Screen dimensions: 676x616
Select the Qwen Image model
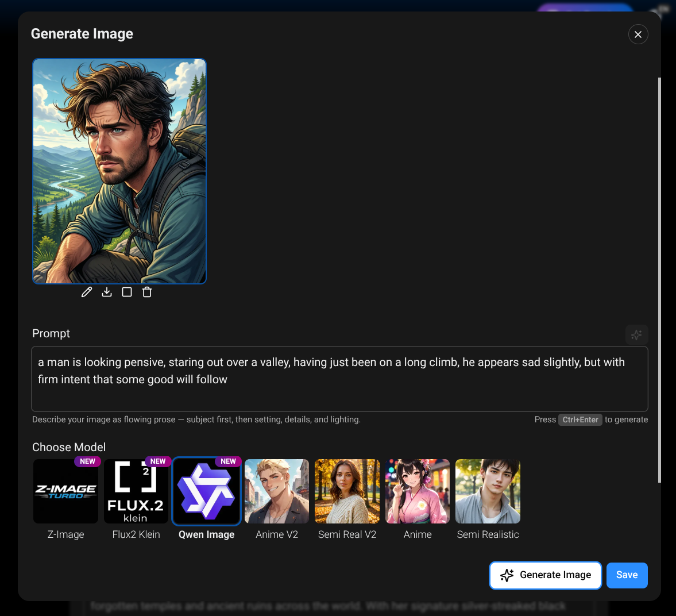207,491
